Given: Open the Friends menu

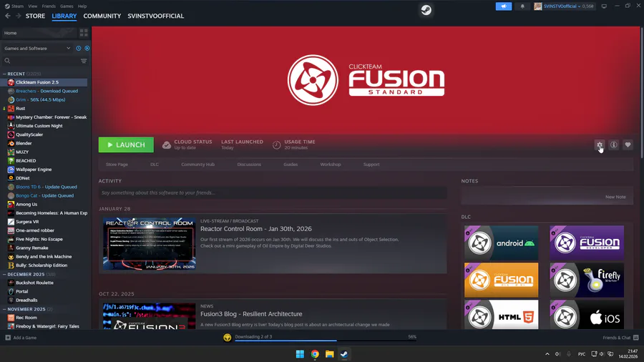Looking at the screenshot, I should pos(49,6).
